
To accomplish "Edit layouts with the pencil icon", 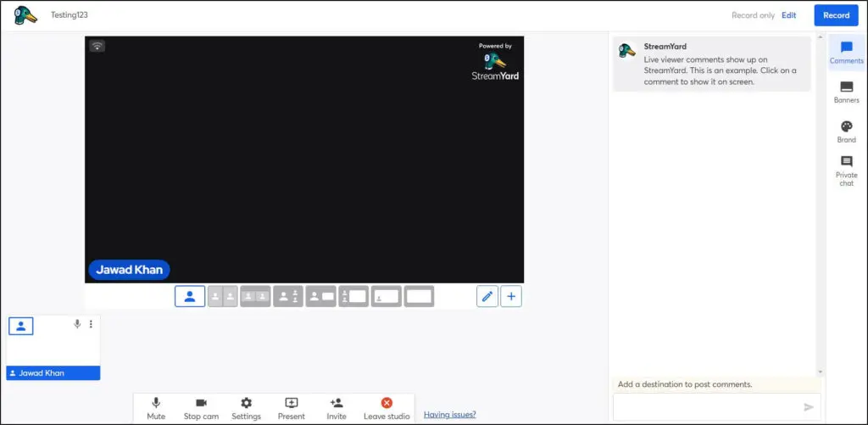I will tap(487, 296).
